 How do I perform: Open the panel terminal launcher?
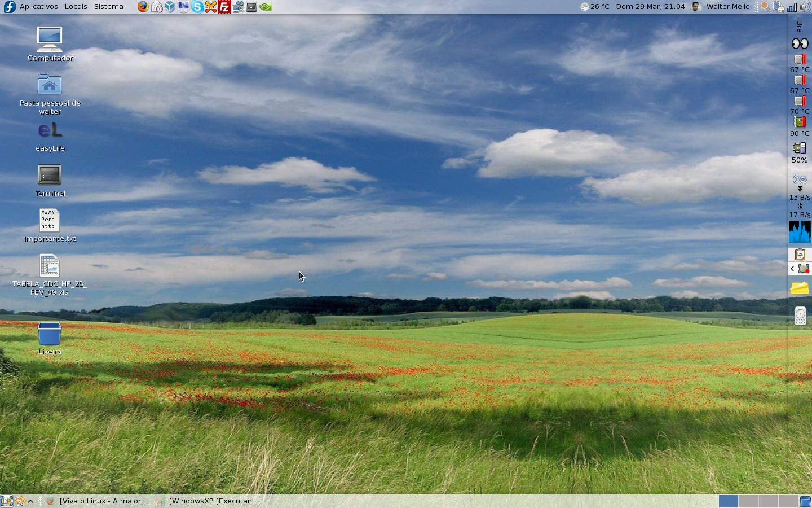pos(251,7)
